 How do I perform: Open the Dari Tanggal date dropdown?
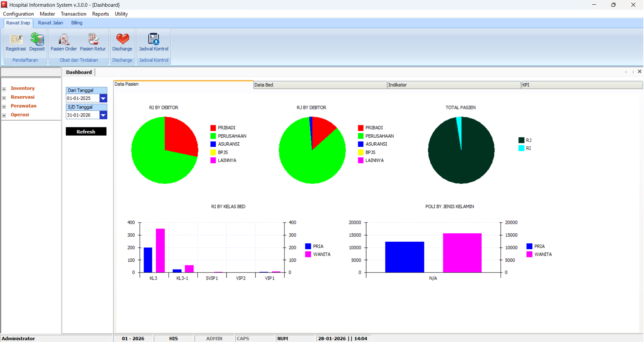click(103, 98)
